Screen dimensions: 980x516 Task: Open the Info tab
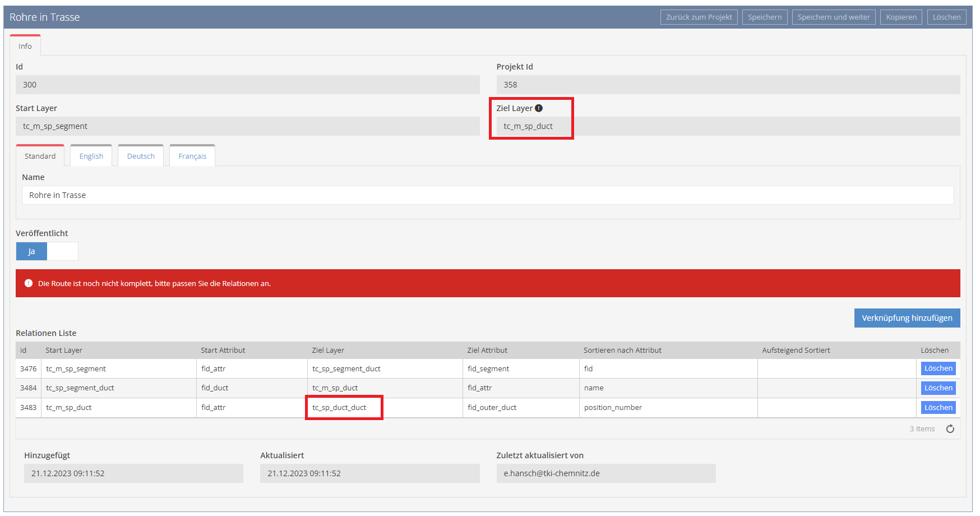[x=25, y=46]
